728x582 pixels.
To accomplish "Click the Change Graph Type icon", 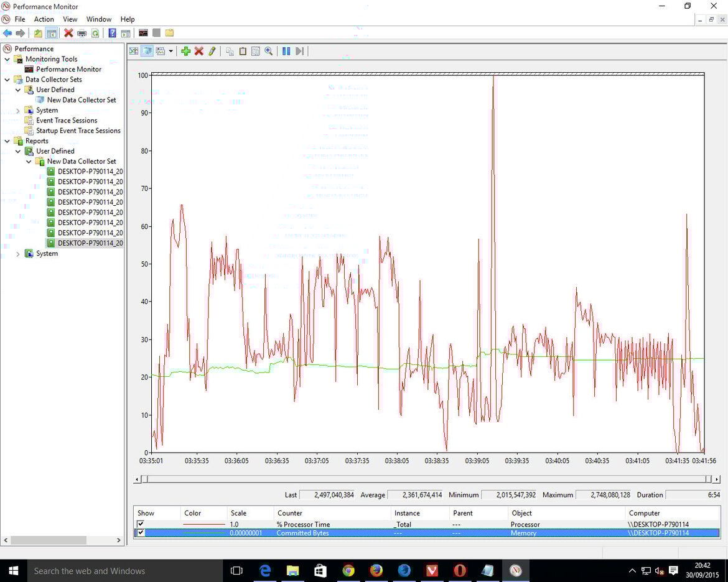I will click(161, 51).
